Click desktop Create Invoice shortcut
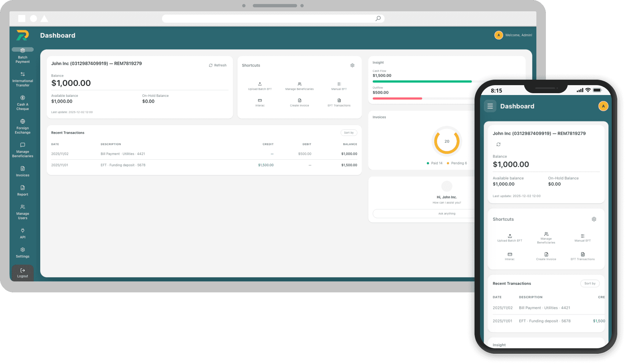This screenshot has width=626, height=364. point(300,103)
